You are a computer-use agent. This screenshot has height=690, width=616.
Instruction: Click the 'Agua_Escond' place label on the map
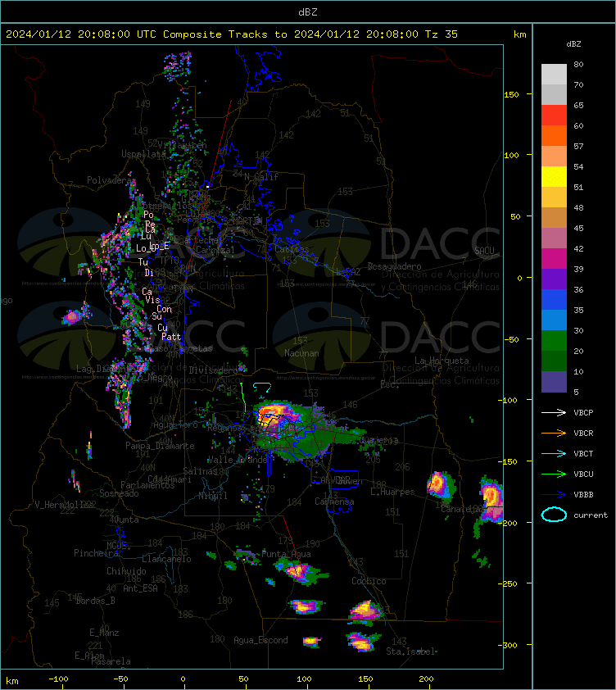pos(260,640)
